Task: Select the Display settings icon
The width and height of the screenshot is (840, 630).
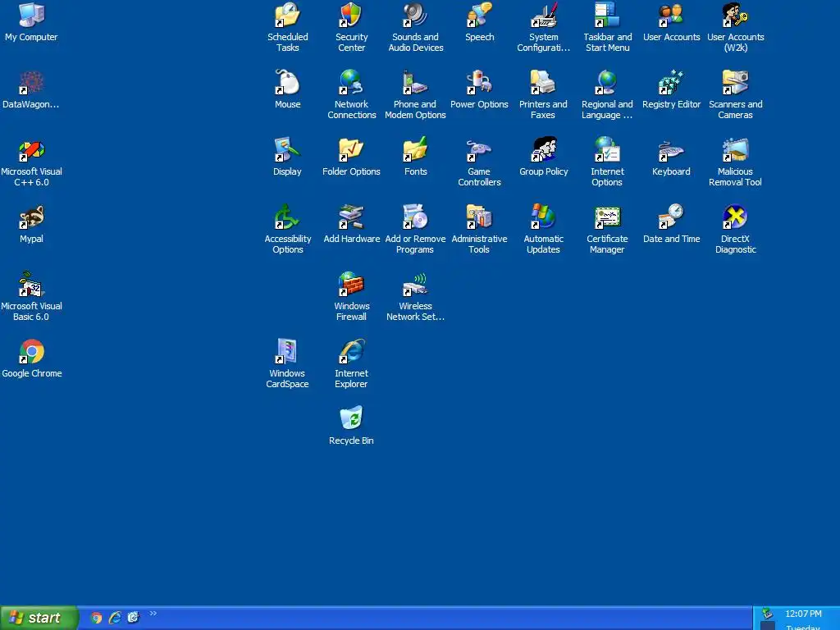Action: (288, 157)
